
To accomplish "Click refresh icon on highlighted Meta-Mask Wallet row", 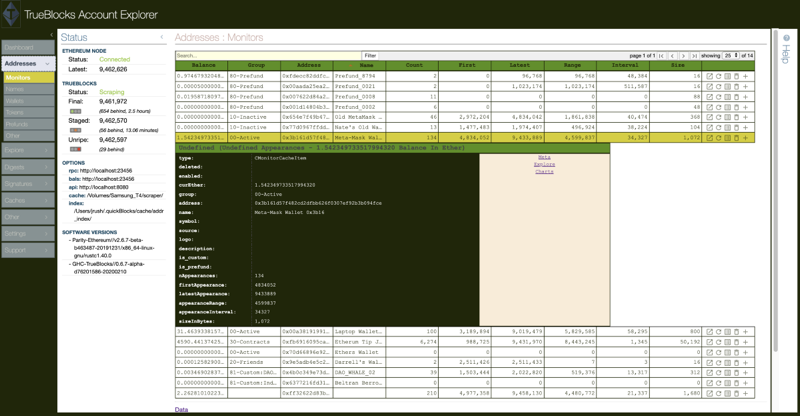I will 718,137.
